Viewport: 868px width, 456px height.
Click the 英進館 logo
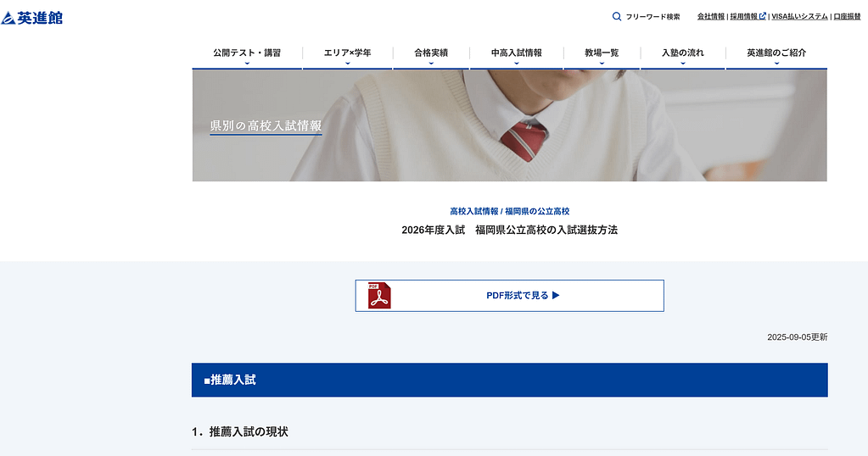32,17
